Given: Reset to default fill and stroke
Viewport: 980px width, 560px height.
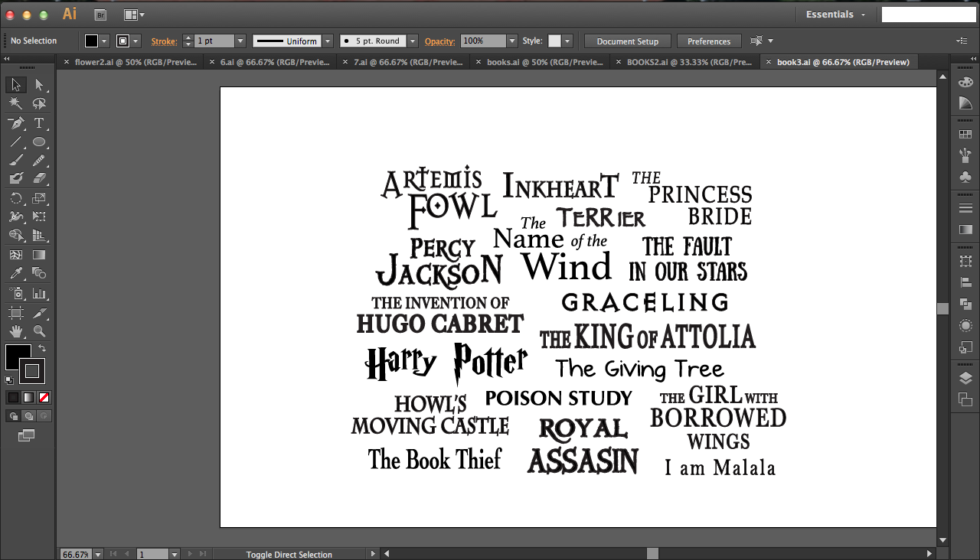Looking at the screenshot, I should (9, 379).
